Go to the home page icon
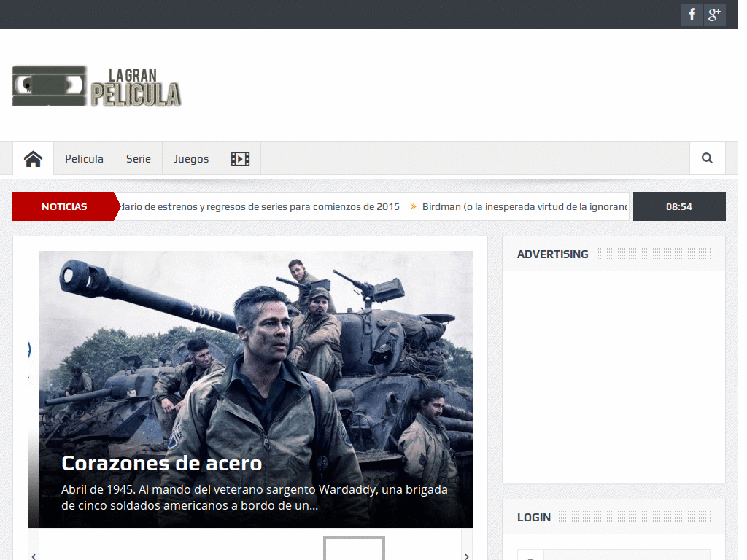Viewport: 747px width, 560px height. point(34,158)
